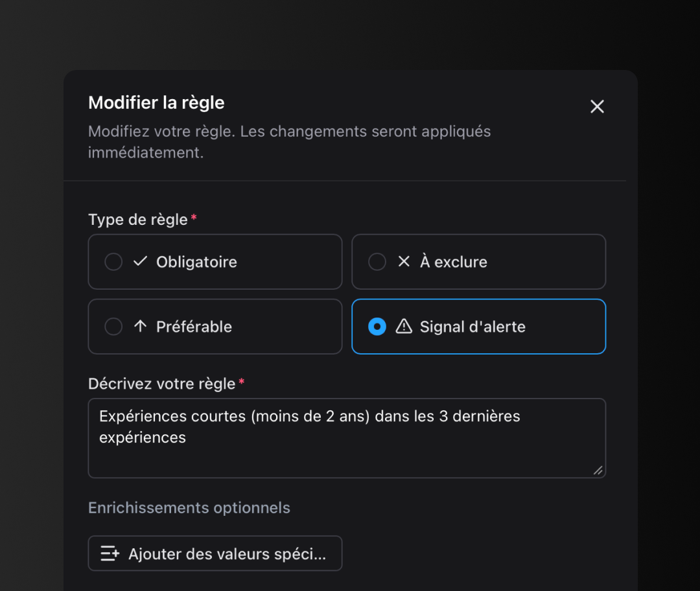Screen dimensions: 700x591
Task: Click the Obligatoire option label
Action: click(x=196, y=262)
